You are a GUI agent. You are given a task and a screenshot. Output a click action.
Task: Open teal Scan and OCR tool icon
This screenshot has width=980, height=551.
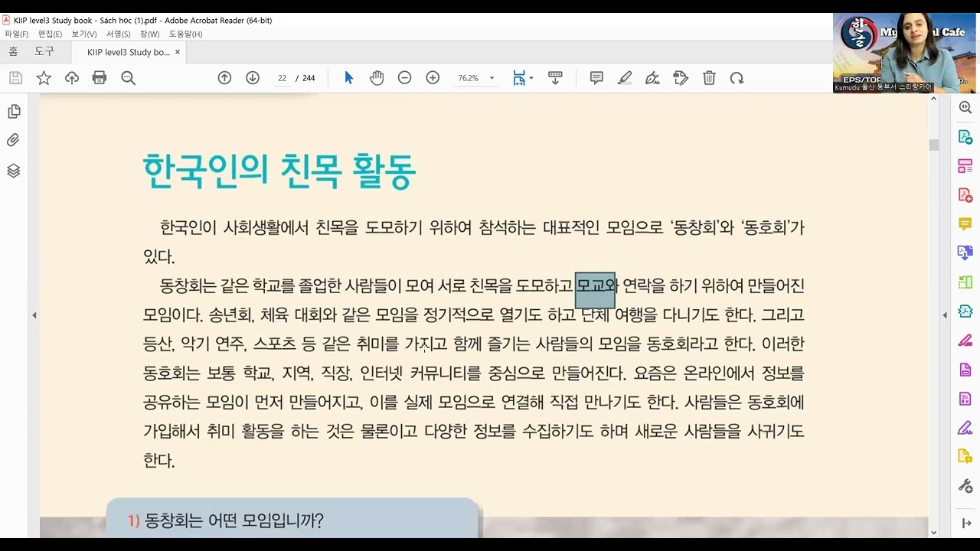(965, 311)
